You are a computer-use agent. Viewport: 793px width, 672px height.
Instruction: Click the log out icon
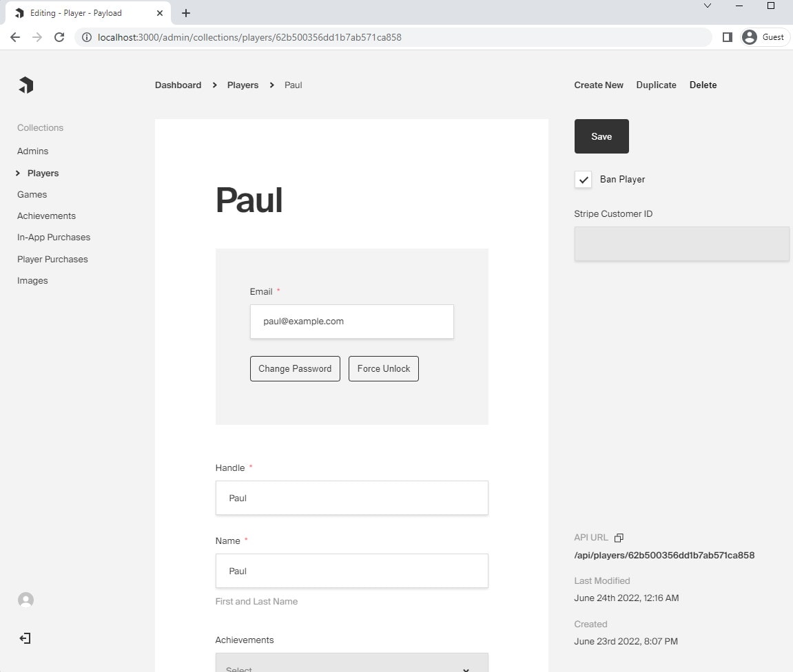coord(25,638)
